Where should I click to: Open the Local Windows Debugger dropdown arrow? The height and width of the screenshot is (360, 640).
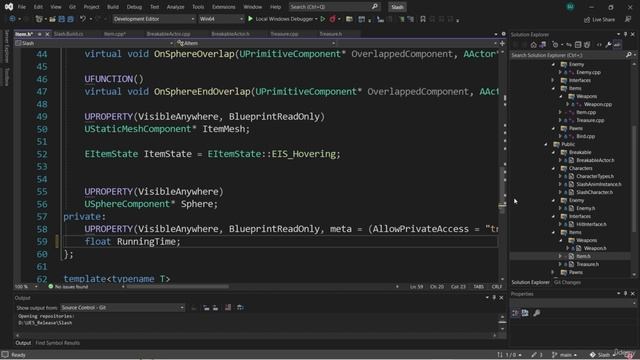pos(316,19)
